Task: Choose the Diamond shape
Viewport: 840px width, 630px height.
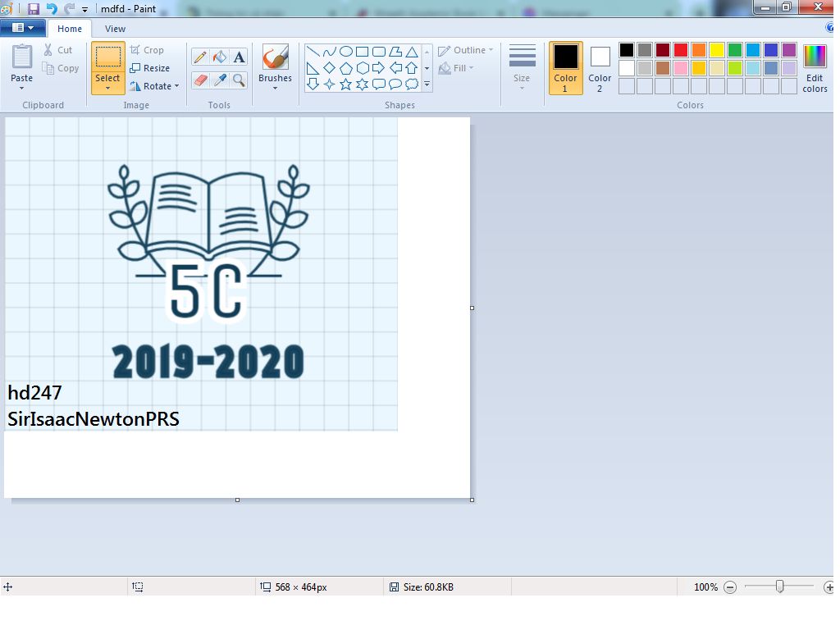Action: point(330,68)
